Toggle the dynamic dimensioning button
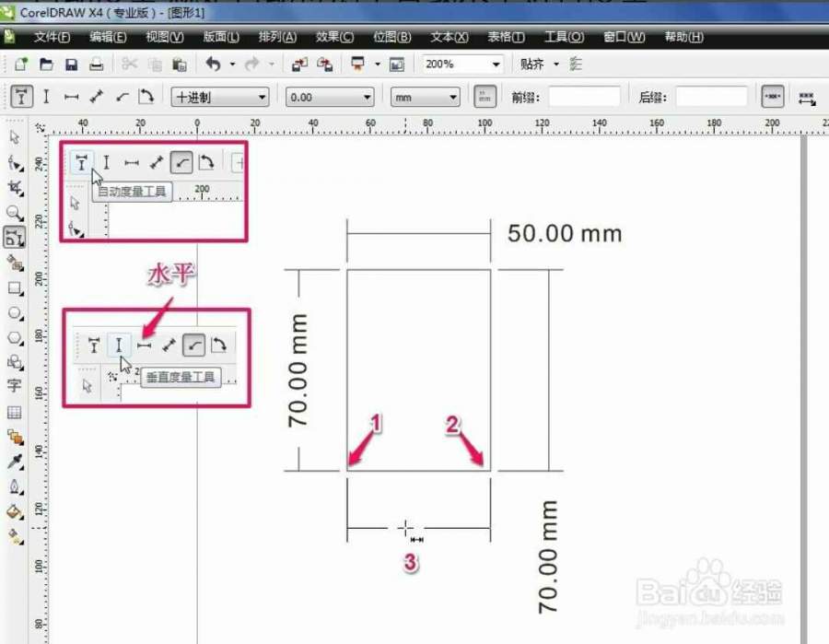 [773, 98]
